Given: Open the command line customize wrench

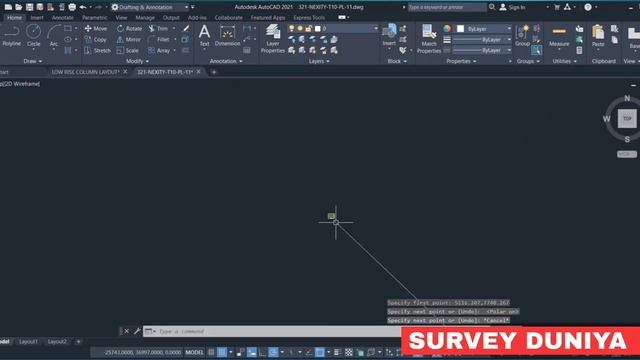Looking at the screenshot, I should point(137,331).
